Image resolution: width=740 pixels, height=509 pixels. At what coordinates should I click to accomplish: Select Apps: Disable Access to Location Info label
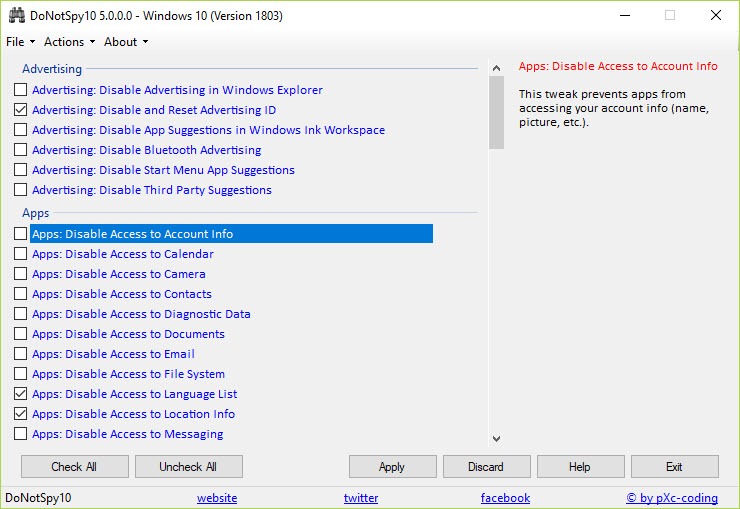click(x=134, y=414)
